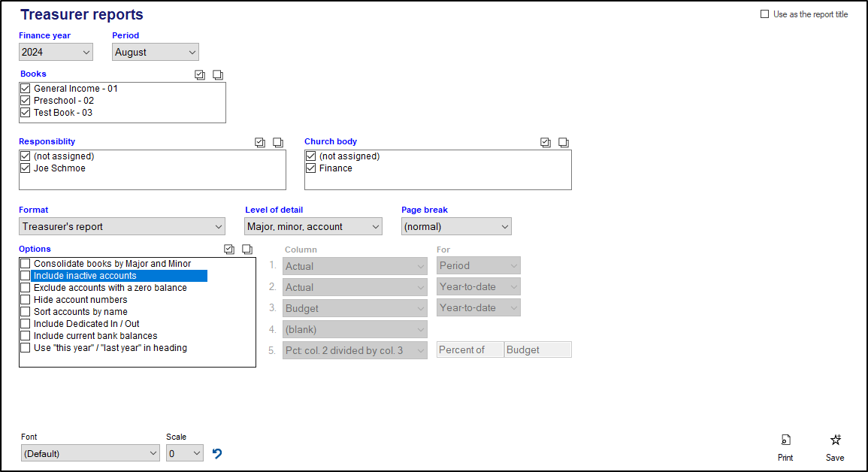This screenshot has height=472, width=868.
Task: Expand the Page break dropdown
Action: click(x=456, y=227)
